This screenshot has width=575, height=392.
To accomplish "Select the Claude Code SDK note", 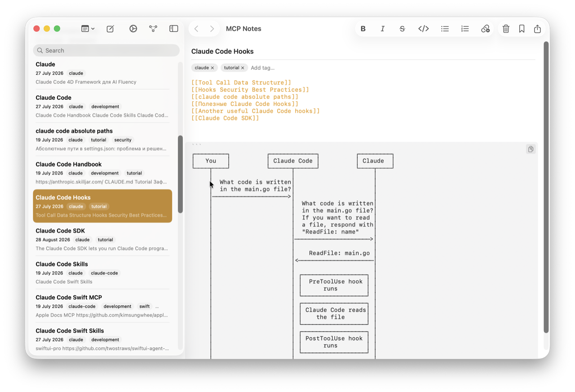I will [102, 239].
